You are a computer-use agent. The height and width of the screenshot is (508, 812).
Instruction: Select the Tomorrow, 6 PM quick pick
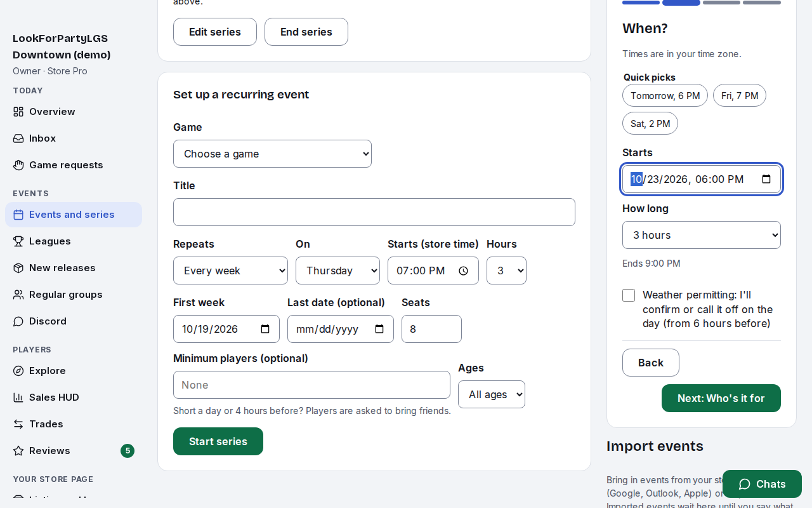(665, 95)
